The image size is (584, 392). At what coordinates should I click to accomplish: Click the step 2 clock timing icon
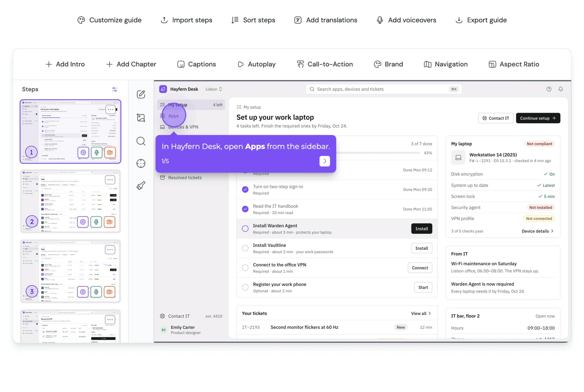point(83,222)
